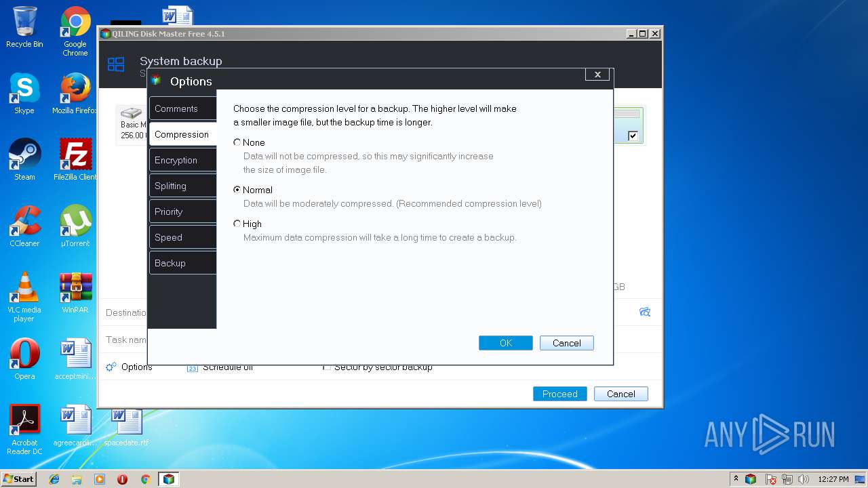The width and height of the screenshot is (868, 488).
Task: Open Skype desktop icon
Action: click(24, 94)
